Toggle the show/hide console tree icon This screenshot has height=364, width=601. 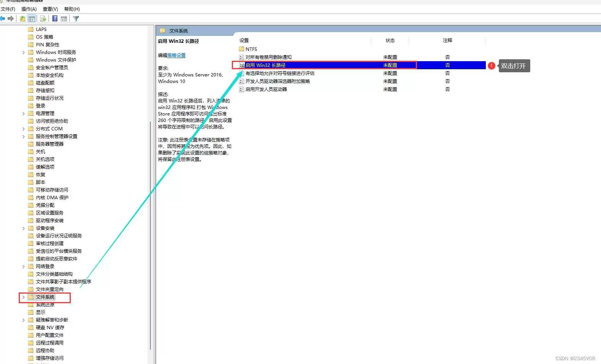pos(32,18)
